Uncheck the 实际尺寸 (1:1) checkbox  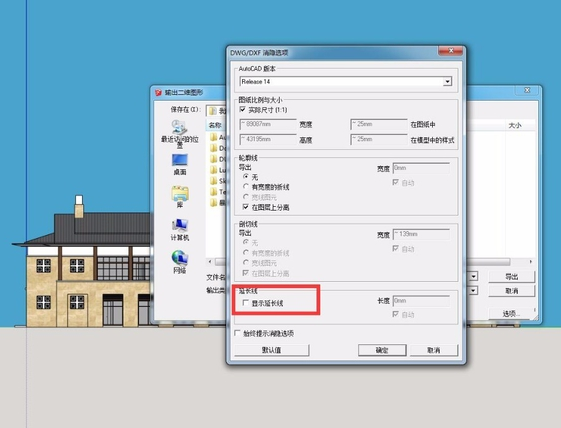click(243, 110)
